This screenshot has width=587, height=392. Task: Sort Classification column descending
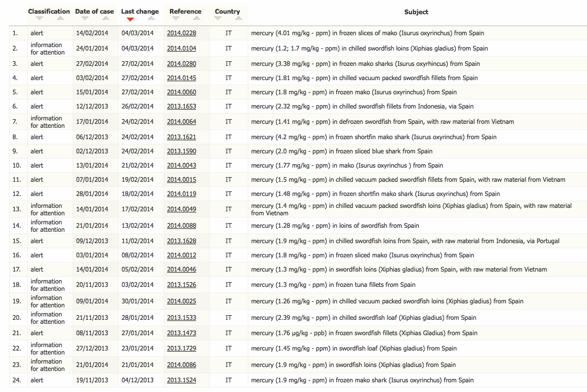(x=39, y=19)
